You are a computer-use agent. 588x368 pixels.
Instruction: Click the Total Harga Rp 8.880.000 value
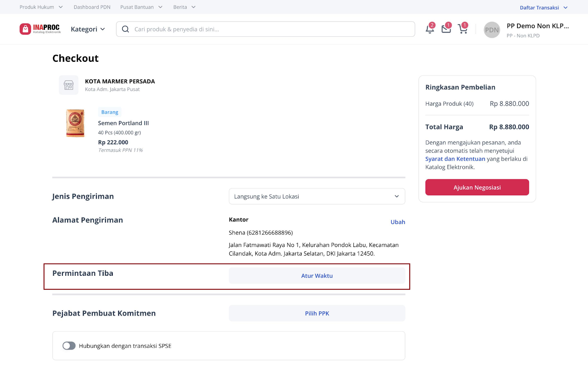point(509,127)
